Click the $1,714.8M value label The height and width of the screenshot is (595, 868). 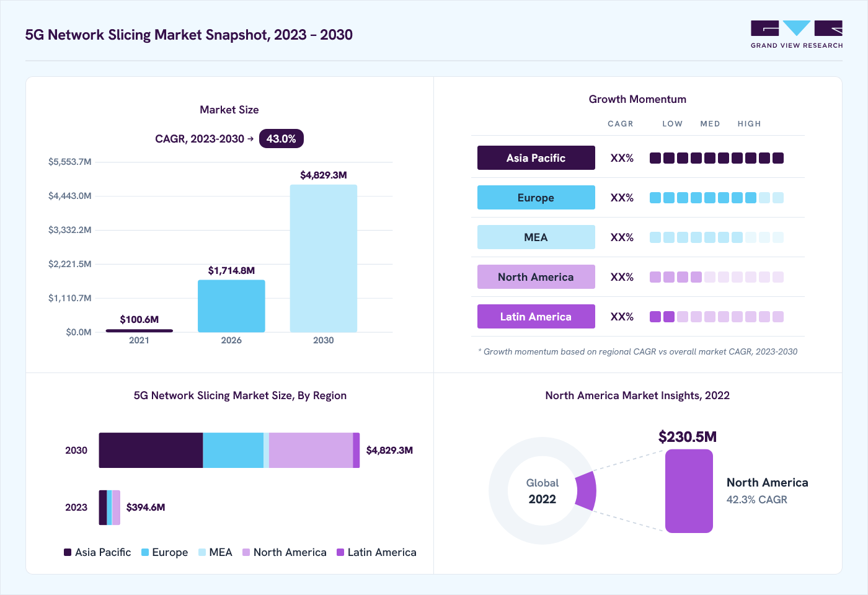231,270
